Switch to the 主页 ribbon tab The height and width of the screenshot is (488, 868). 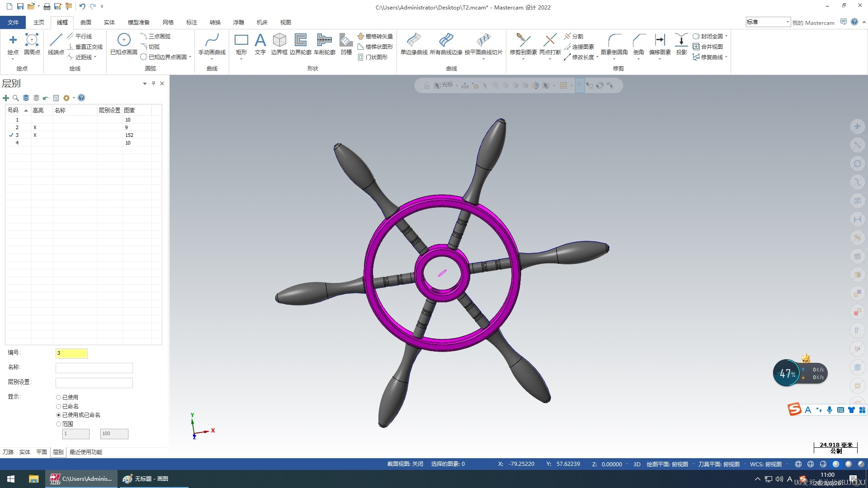(x=39, y=22)
